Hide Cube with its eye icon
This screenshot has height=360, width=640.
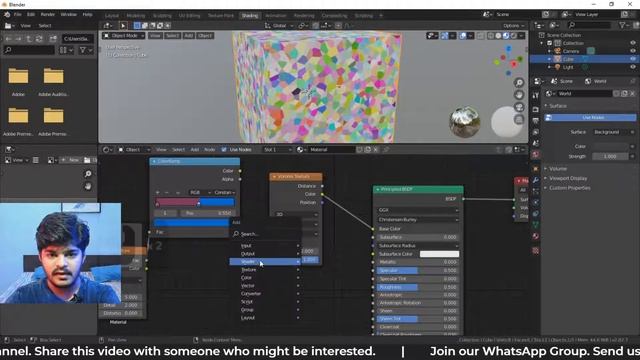[633, 59]
